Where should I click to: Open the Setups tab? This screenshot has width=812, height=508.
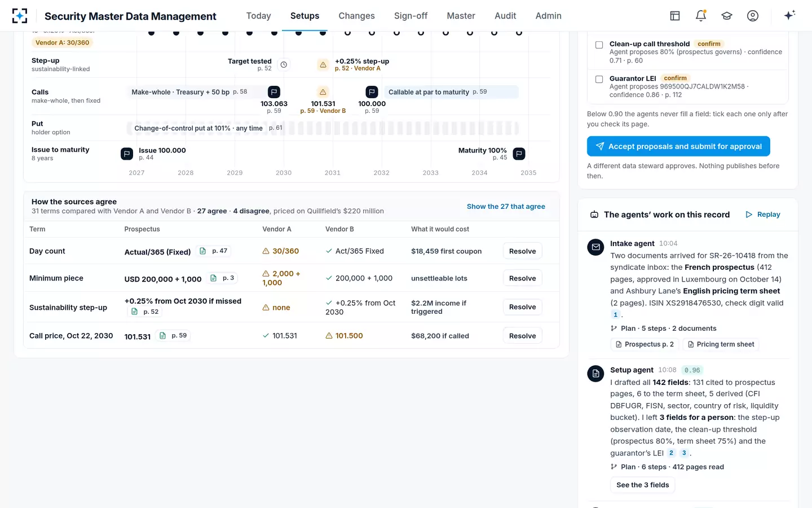tap(304, 16)
